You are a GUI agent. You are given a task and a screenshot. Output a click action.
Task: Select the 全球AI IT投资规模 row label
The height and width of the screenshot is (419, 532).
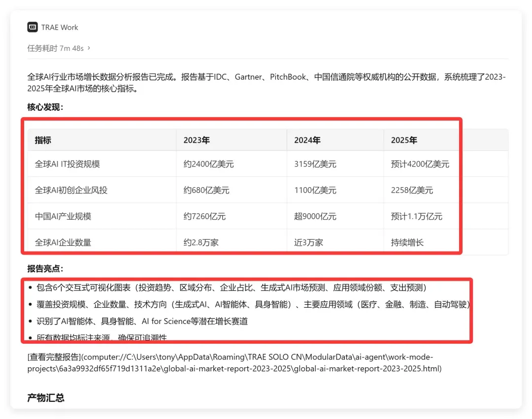click(67, 164)
